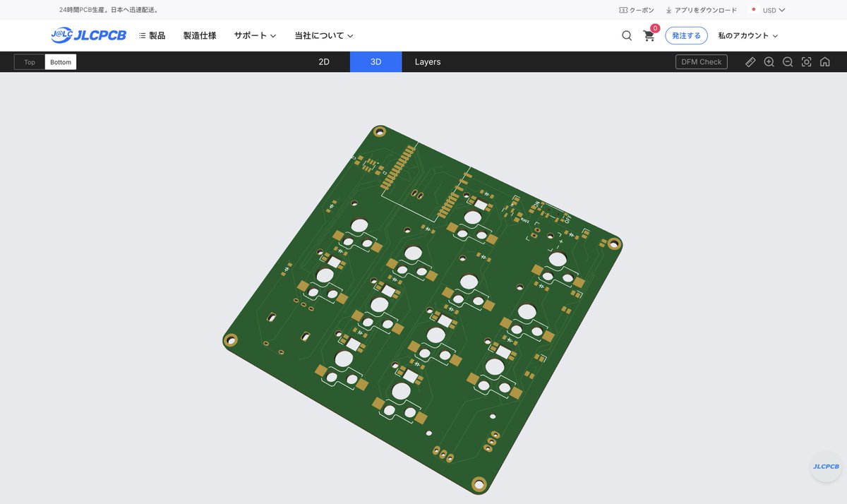Select the 3D tab

click(x=376, y=62)
